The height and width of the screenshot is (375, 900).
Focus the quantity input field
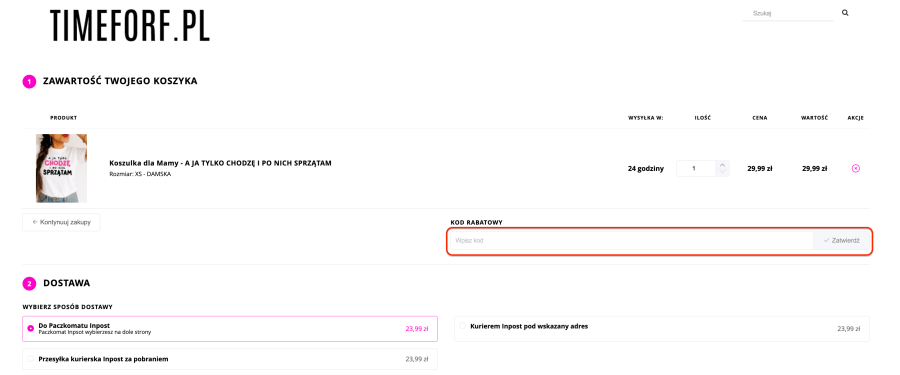pyautogui.click(x=696, y=168)
